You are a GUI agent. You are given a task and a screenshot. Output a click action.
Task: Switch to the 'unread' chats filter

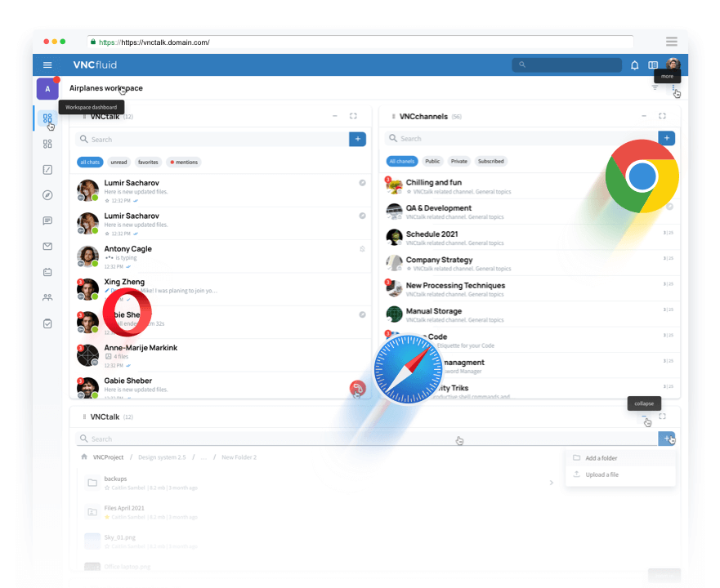point(119,162)
